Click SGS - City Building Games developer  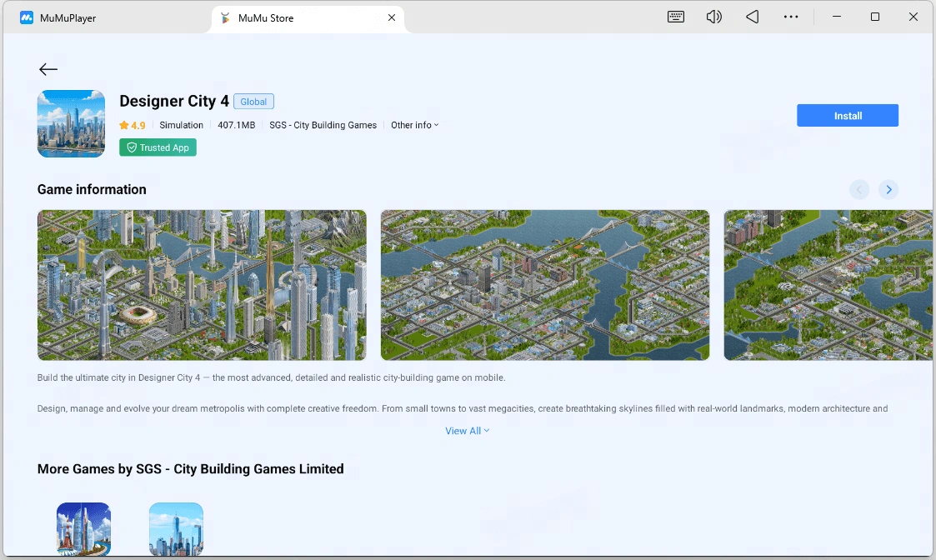(323, 125)
